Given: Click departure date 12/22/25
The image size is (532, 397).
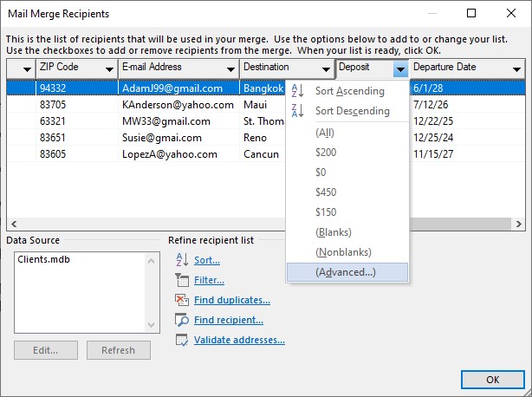Looking at the screenshot, I should coord(467,121).
